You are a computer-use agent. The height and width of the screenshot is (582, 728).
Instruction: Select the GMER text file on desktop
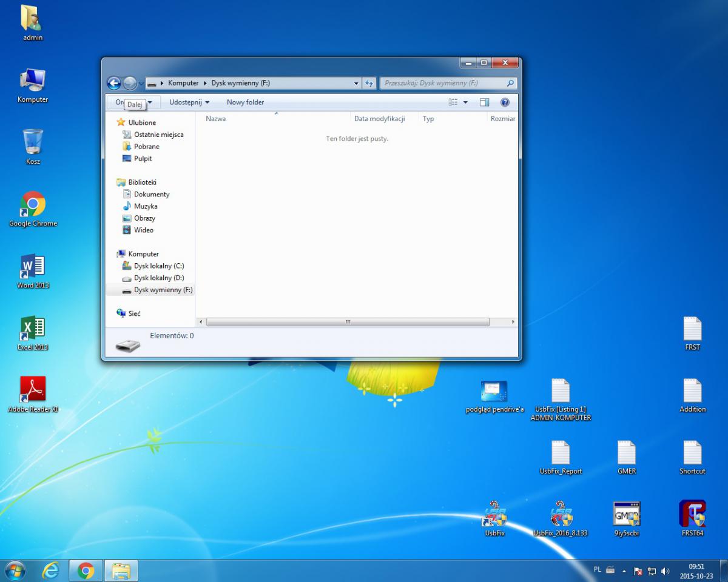coord(627,458)
